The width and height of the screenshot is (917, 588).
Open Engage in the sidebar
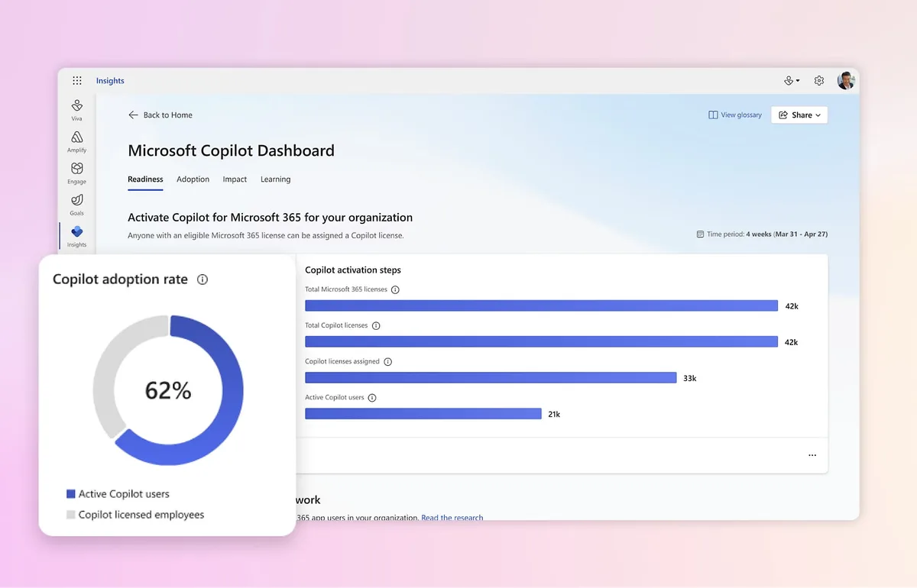(77, 173)
